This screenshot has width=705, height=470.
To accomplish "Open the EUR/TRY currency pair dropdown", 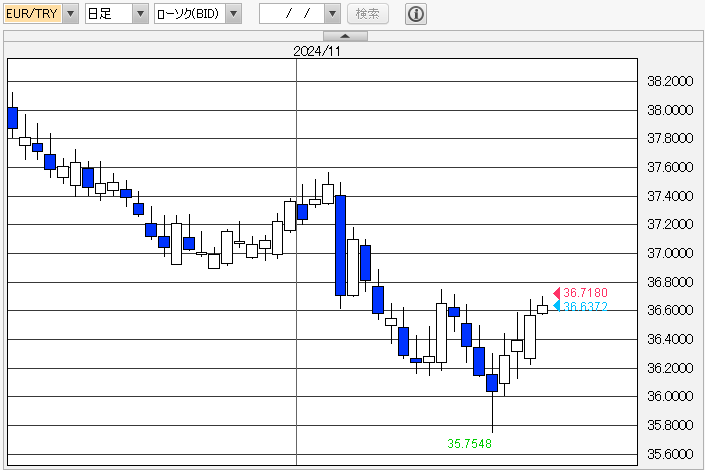I will [41, 13].
